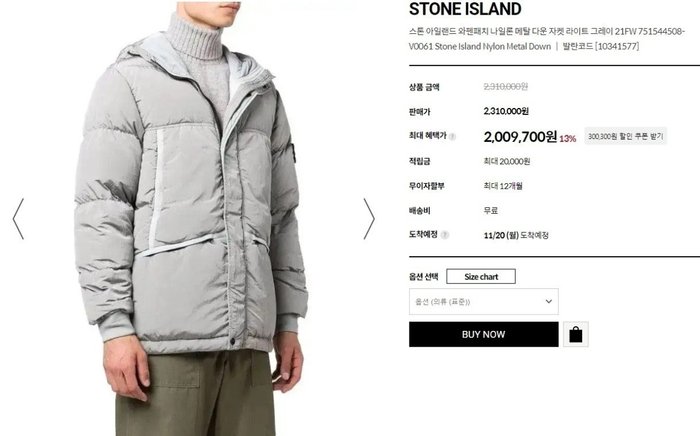Click the BUY NOW button

tap(483, 334)
